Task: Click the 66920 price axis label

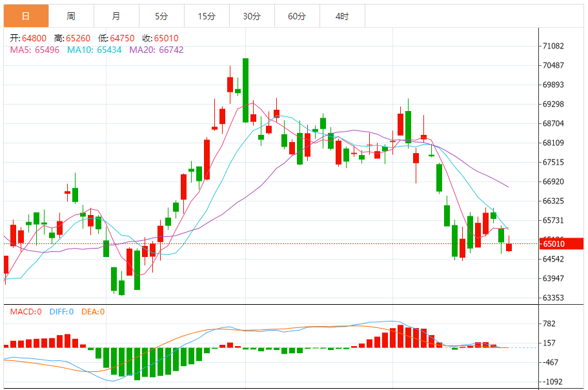Action: click(554, 181)
